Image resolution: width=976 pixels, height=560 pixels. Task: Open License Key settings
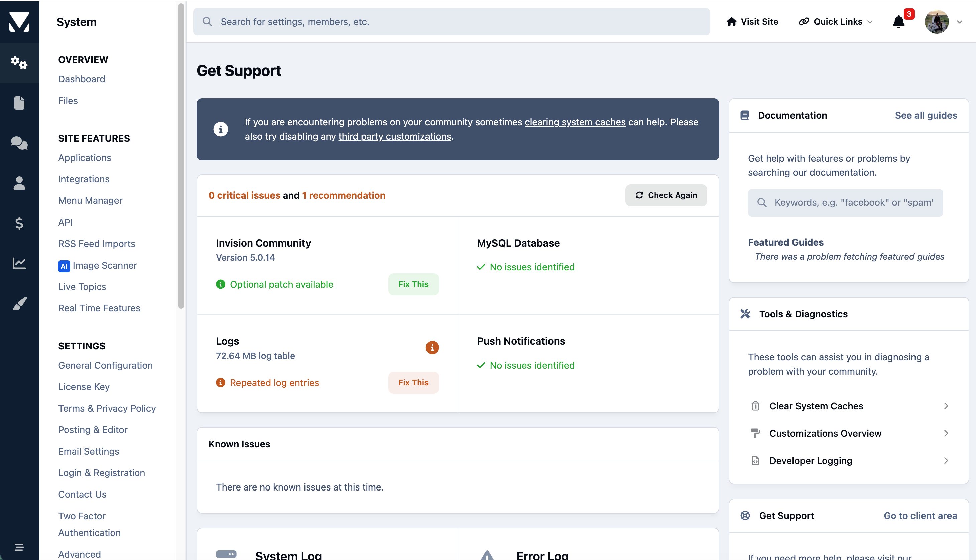84,387
